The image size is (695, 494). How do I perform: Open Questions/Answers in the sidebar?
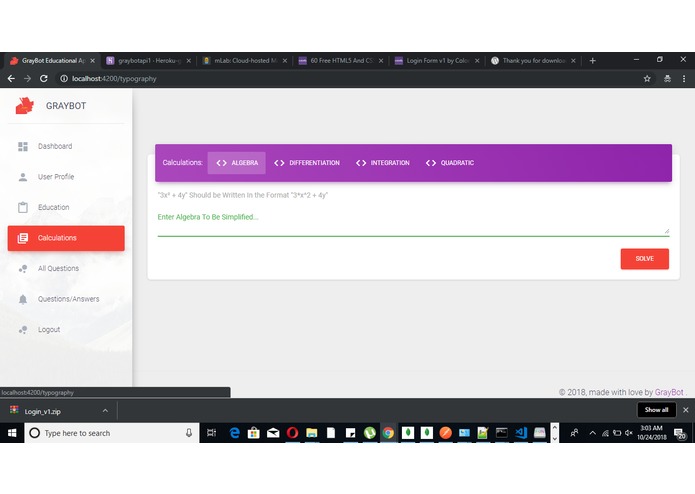pyautogui.click(x=66, y=299)
